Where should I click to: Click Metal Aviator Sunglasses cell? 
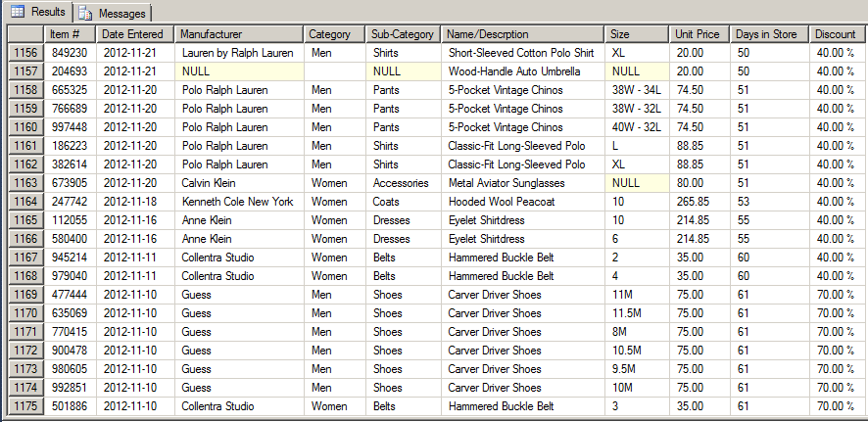pos(523,183)
